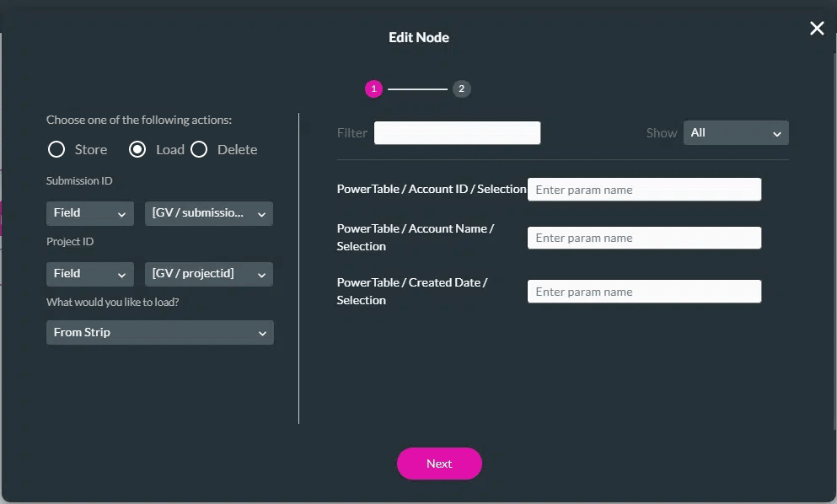Open the From Strip dropdown
Screen dimensions: 837x504
coord(159,333)
